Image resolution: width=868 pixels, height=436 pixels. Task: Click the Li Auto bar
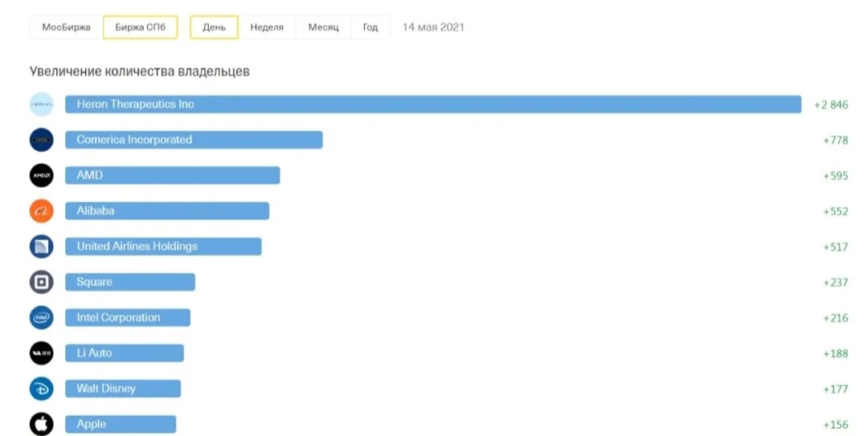click(x=125, y=353)
